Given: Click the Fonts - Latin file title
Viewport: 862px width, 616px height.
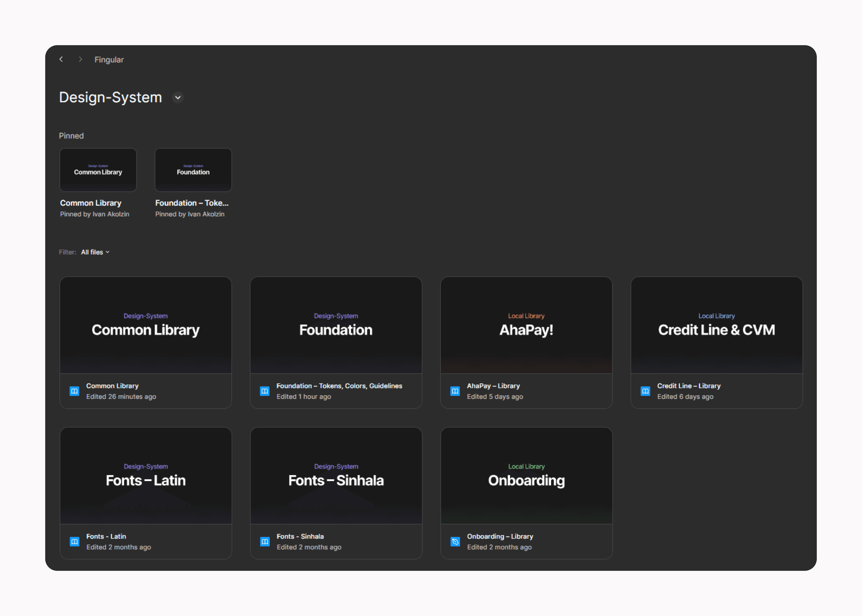Looking at the screenshot, I should click(106, 536).
